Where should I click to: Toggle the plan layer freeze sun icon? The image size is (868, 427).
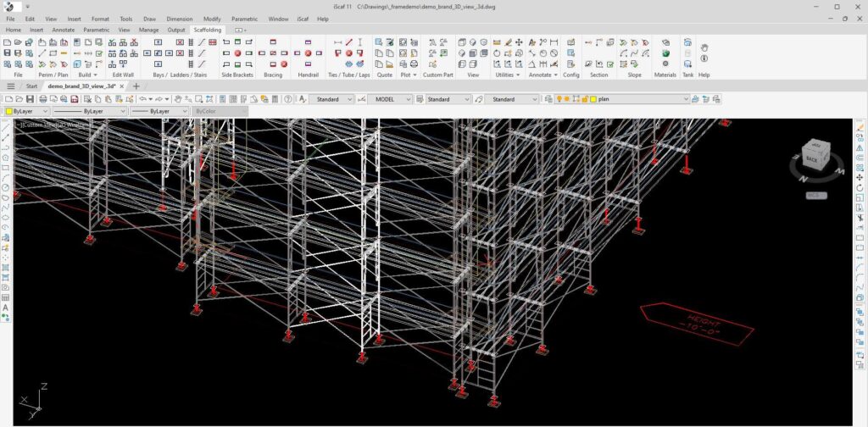(568, 99)
